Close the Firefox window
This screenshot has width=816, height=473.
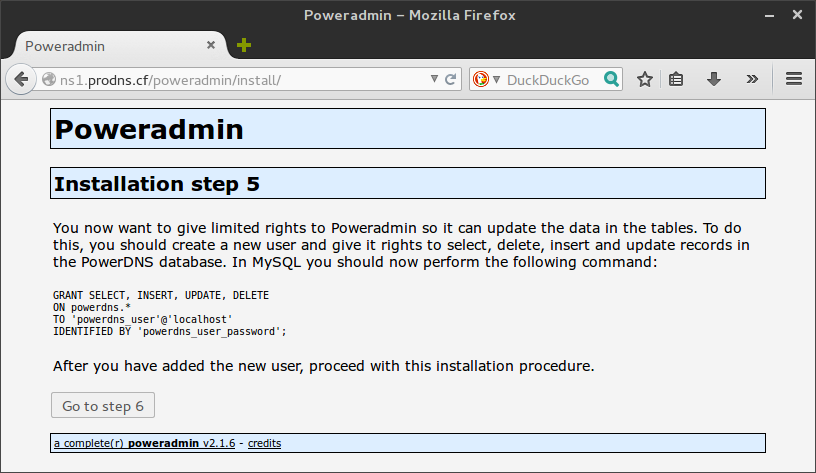797,15
